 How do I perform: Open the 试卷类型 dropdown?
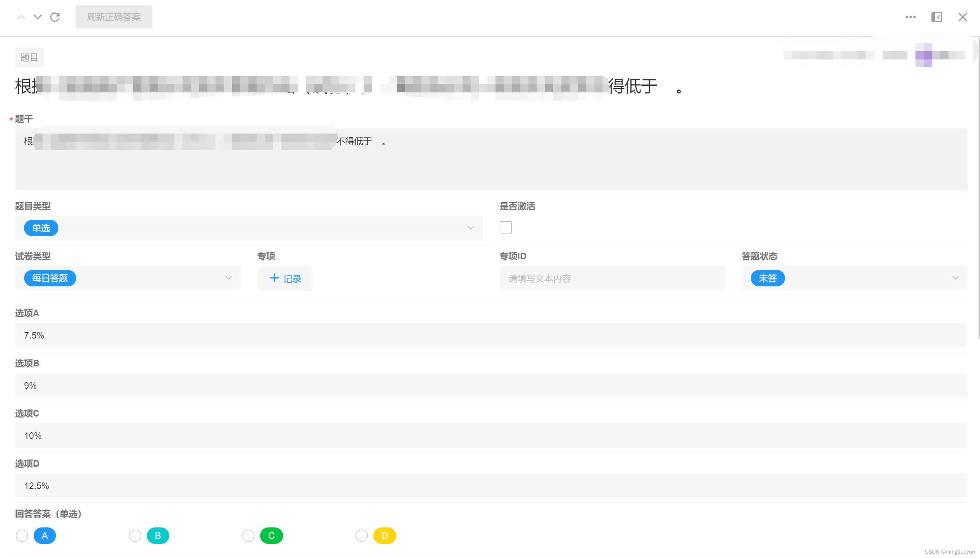[228, 278]
